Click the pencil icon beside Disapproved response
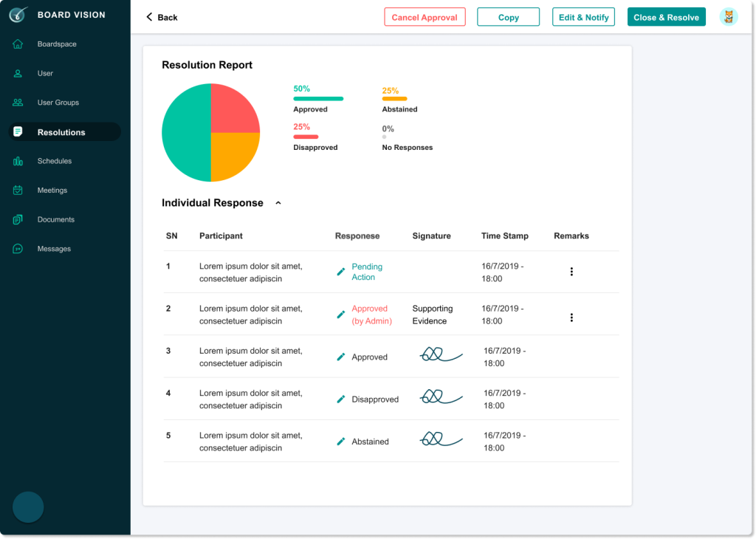 point(340,399)
